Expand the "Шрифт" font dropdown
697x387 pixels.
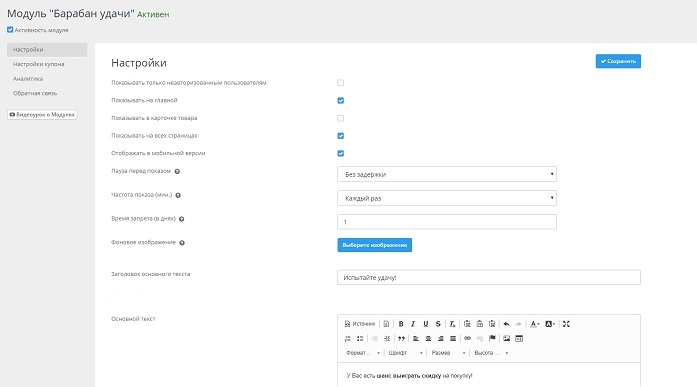(405, 353)
